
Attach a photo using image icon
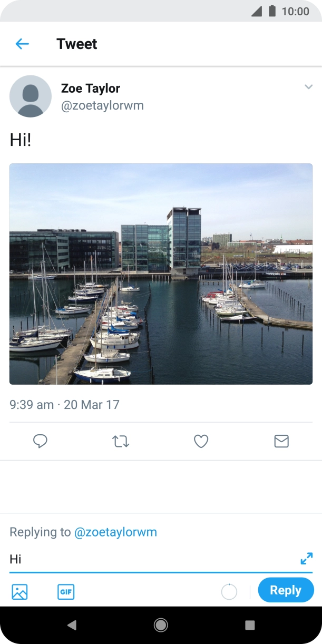coord(19,592)
